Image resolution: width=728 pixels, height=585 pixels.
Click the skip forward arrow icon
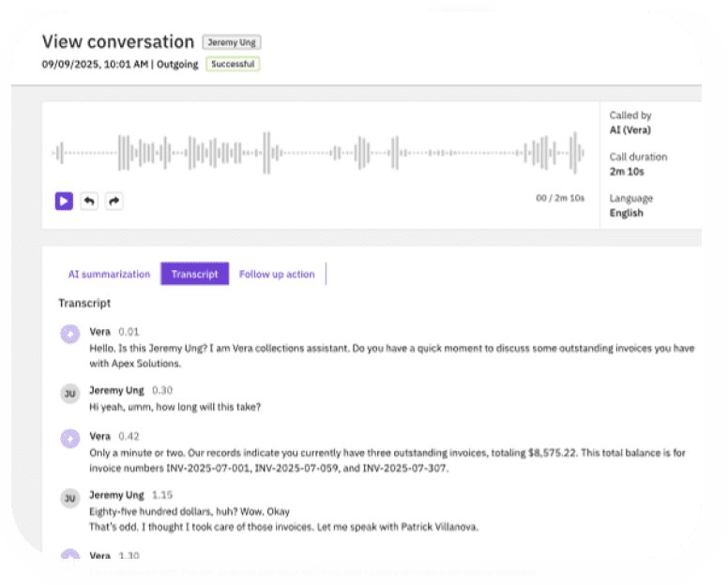[114, 201]
